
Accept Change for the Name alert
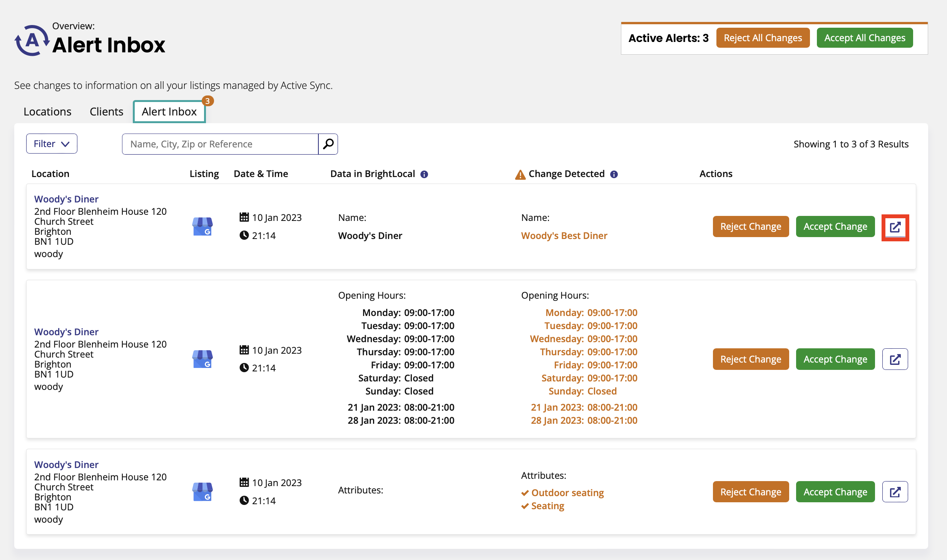(835, 227)
